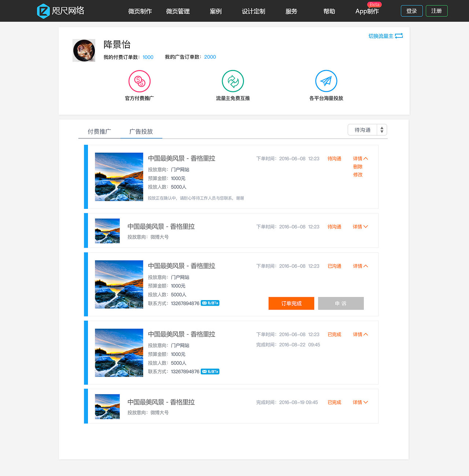Click the 流量主免费互推 label
The width and height of the screenshot is (469, 476).
point(233,98)
